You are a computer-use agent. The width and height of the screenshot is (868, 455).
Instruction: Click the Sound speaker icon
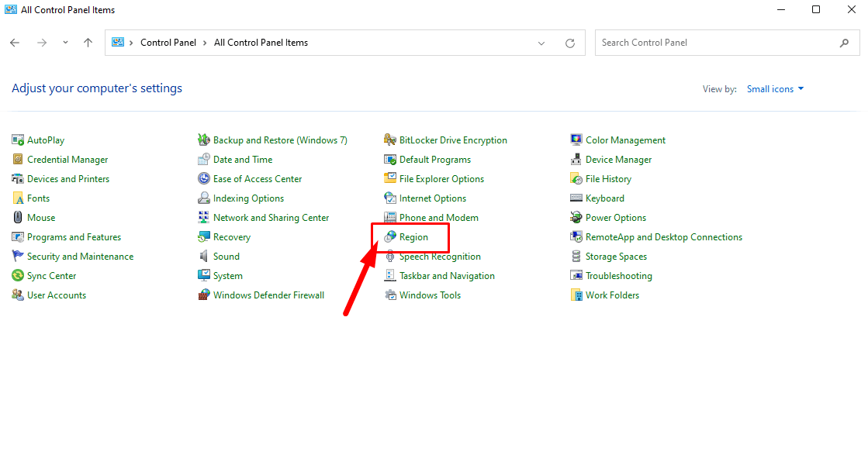(x=204, y=257)
